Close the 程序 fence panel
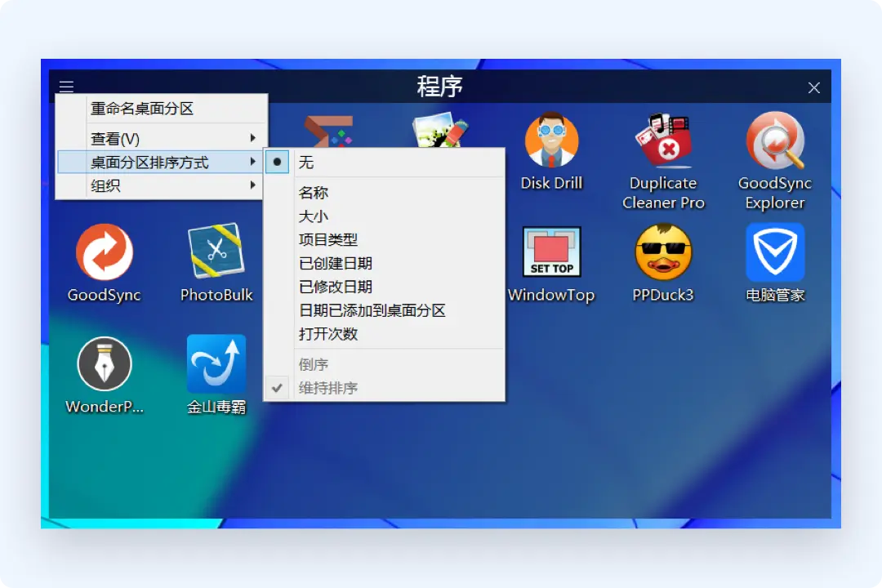 (813, 87)
